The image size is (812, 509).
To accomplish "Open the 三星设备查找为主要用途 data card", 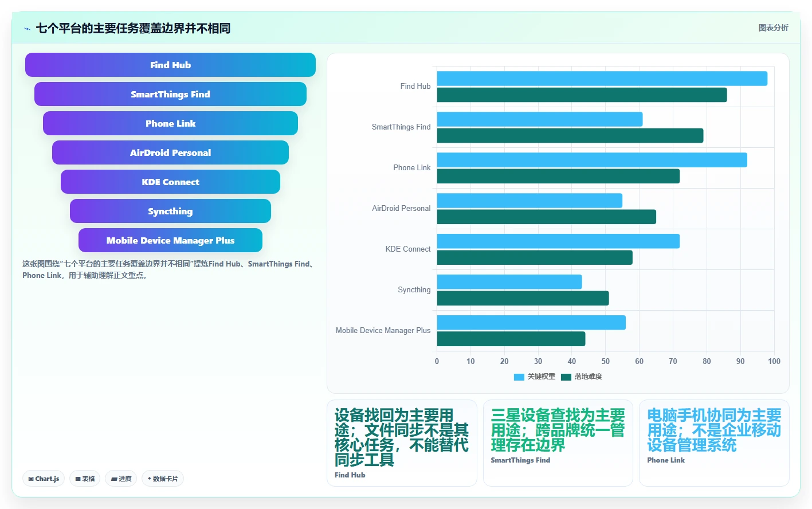I will pos(558,443).
